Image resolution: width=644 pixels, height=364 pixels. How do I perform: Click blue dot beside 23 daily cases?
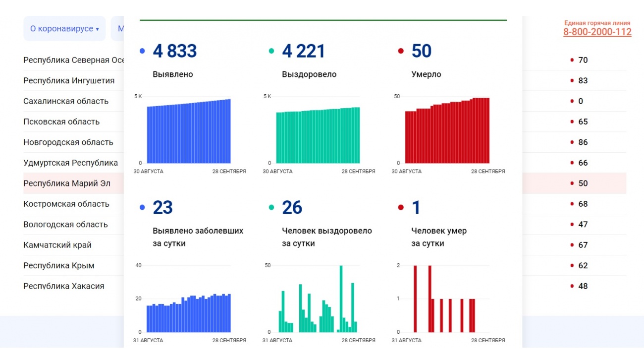click(143, 208)
